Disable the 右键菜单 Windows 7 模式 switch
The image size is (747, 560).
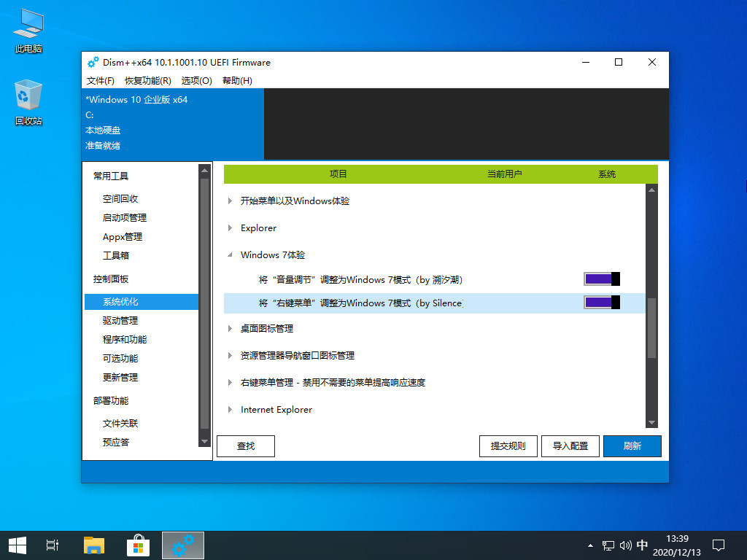[x=600, y=300]
